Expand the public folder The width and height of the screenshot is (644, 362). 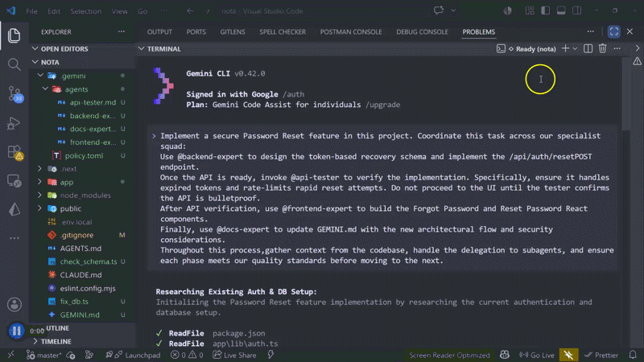[39, 208]
